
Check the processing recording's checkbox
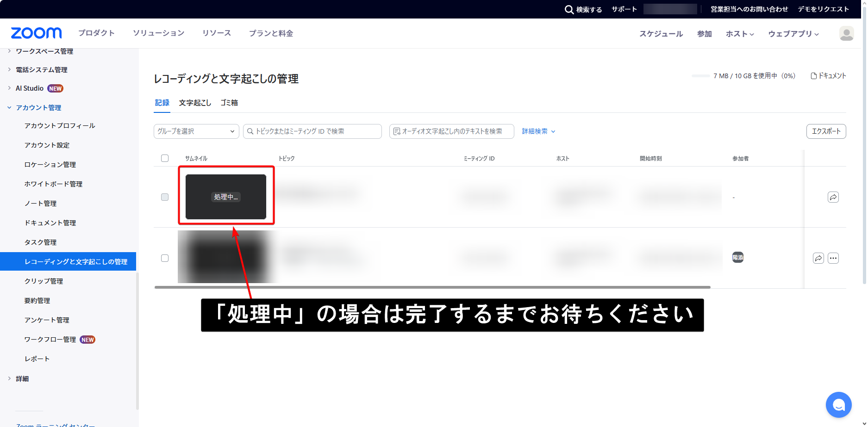165,197
